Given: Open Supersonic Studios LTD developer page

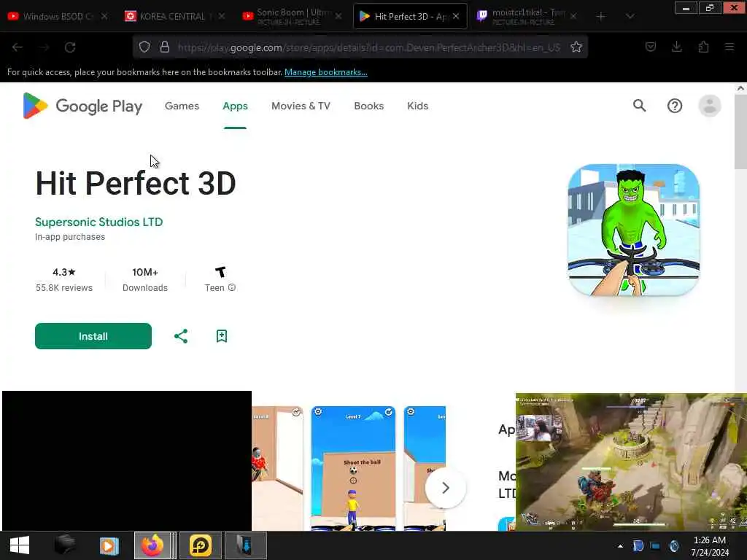Looking at the screenshot, I should [98, 222].
